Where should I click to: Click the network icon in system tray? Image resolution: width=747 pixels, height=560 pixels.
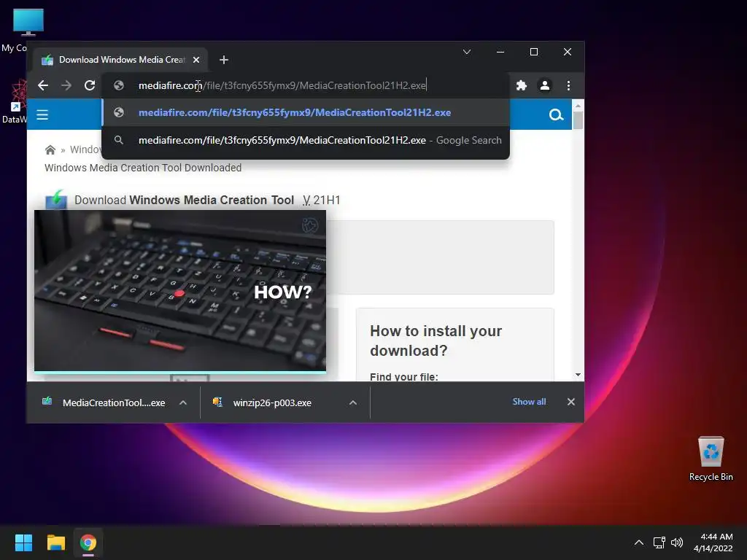coord(659,542)
